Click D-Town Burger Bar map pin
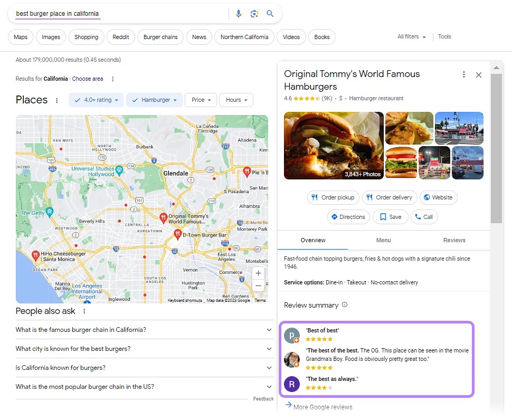This screenshot has height=420, width=512. click(177, 234)
